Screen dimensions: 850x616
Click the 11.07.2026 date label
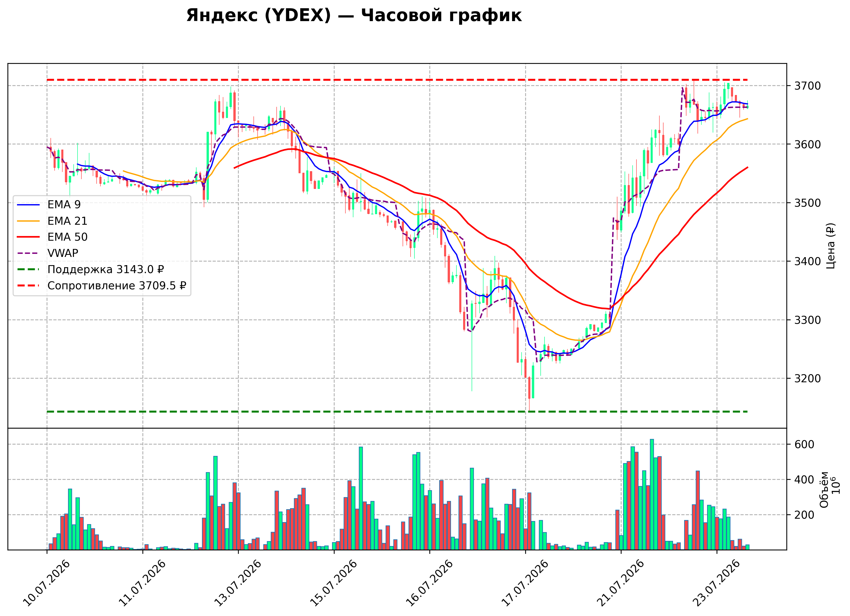[142, 583]
